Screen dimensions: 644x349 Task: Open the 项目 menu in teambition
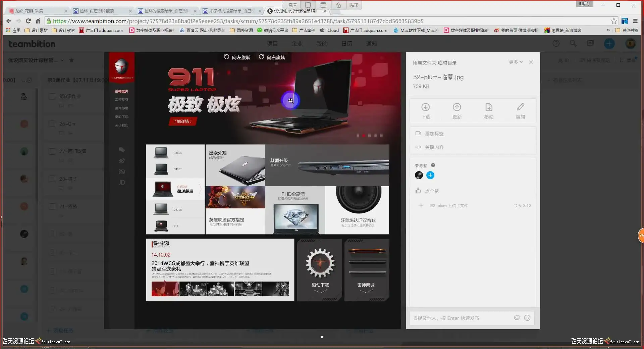(x=272, y=44)
